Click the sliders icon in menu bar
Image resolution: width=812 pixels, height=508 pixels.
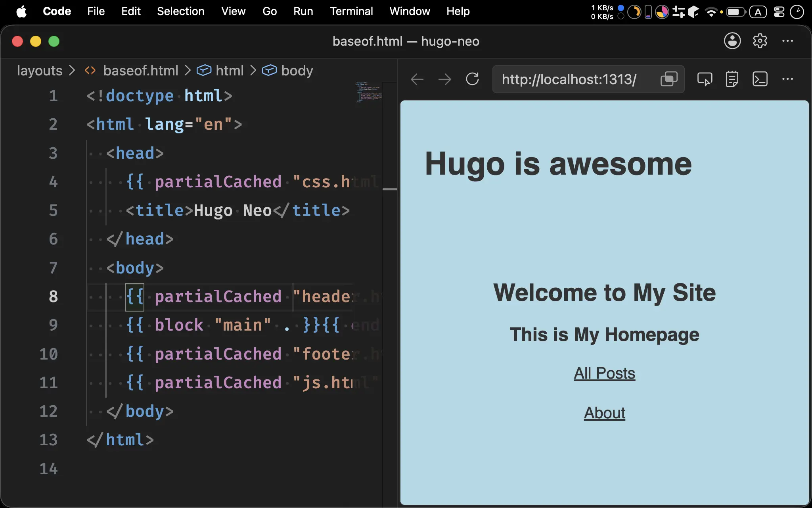678,12
